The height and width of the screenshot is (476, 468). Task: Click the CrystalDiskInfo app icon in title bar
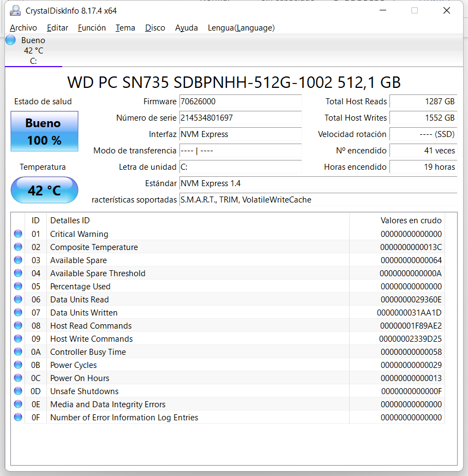point(15,10)
